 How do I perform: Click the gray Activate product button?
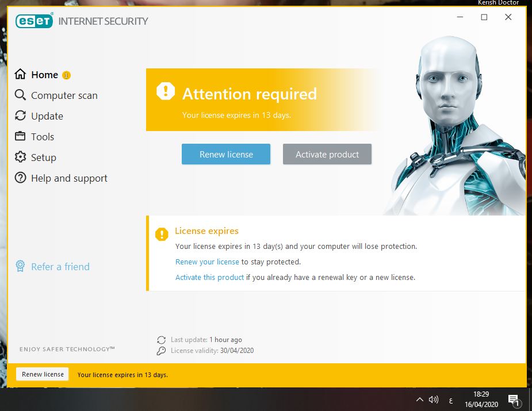click(327, 154)
